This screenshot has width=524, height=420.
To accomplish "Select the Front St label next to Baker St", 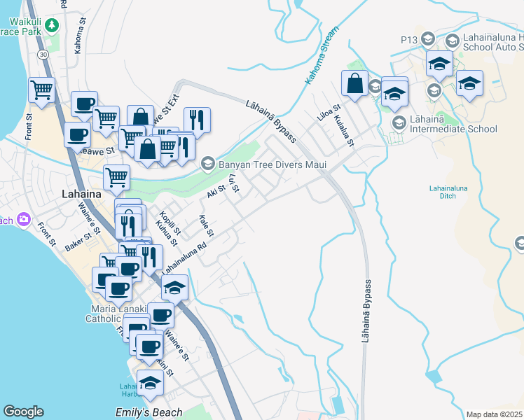I will tap(47, 234).
